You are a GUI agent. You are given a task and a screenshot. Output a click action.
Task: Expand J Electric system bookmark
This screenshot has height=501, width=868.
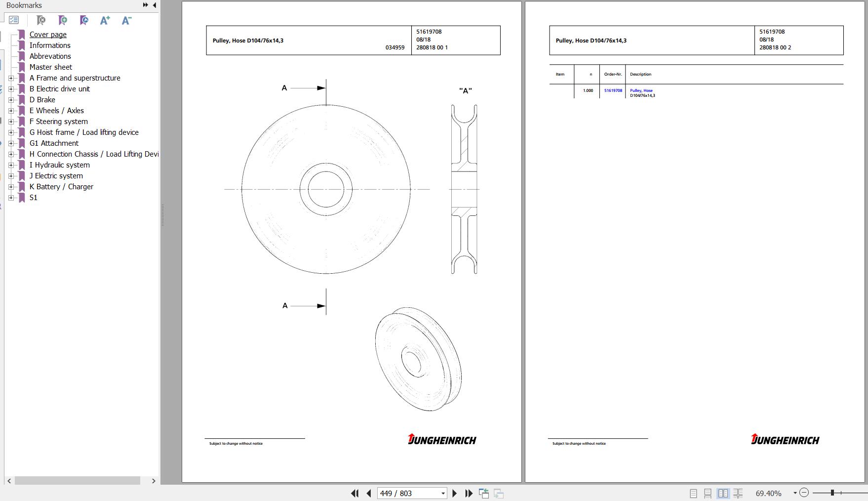(x=11, y=176)
